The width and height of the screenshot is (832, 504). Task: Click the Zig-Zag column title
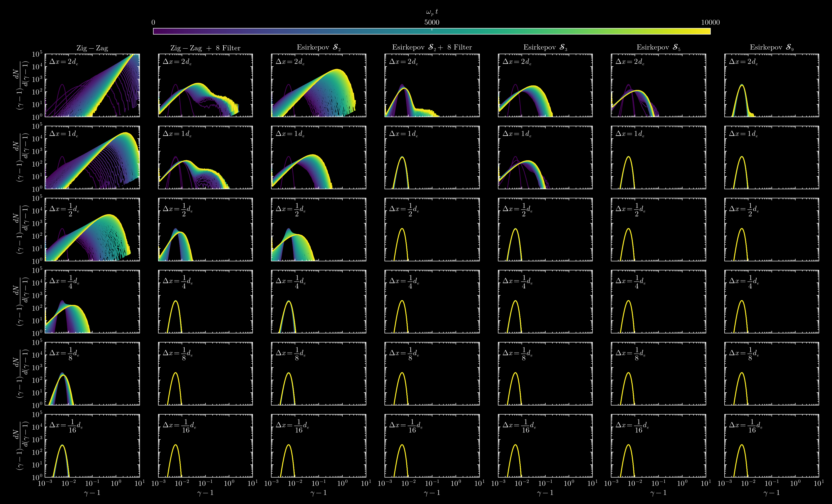(92, 48)
